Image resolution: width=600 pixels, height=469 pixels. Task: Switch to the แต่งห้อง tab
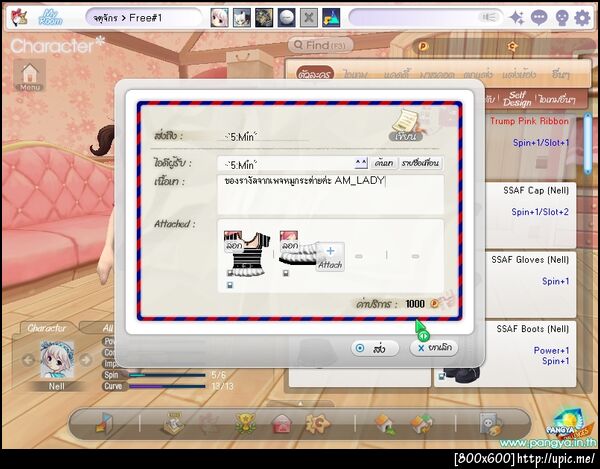coord(519,74)
